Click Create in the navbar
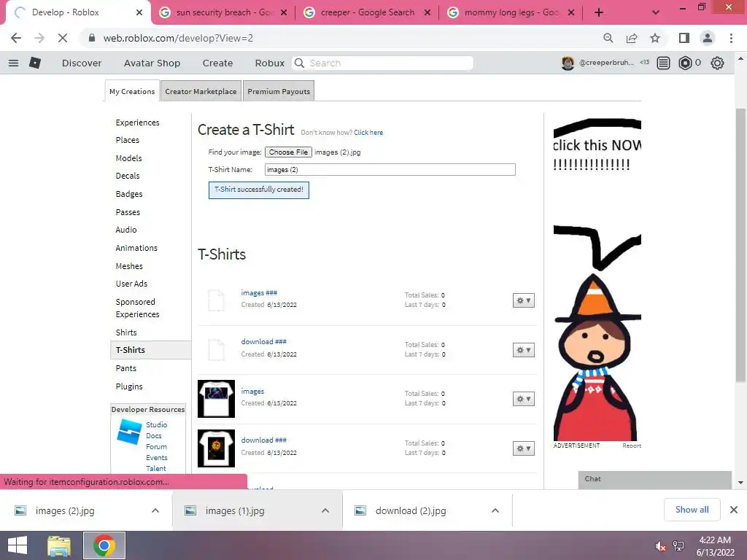The image size is (747, 560). 217,63
